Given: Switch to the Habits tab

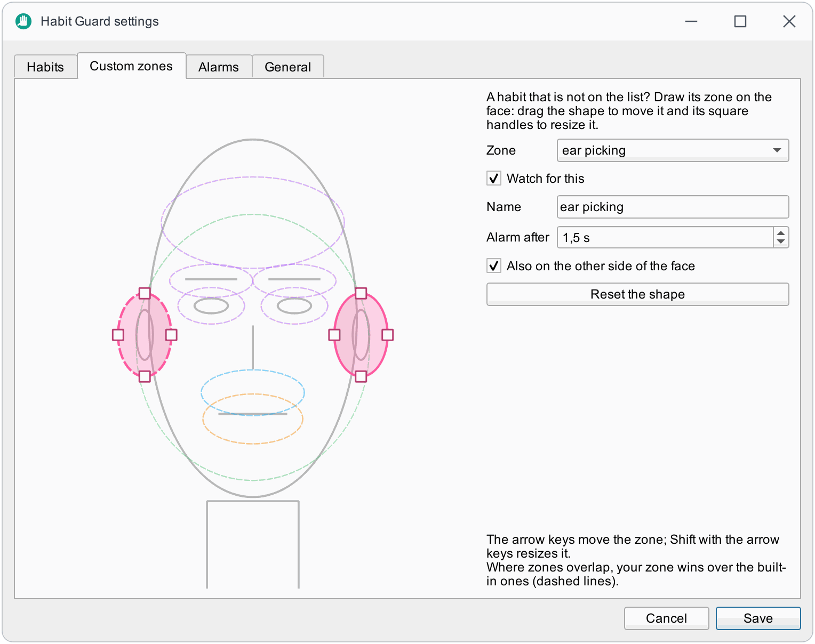Looking at the screenshot, I should point(45,67).
